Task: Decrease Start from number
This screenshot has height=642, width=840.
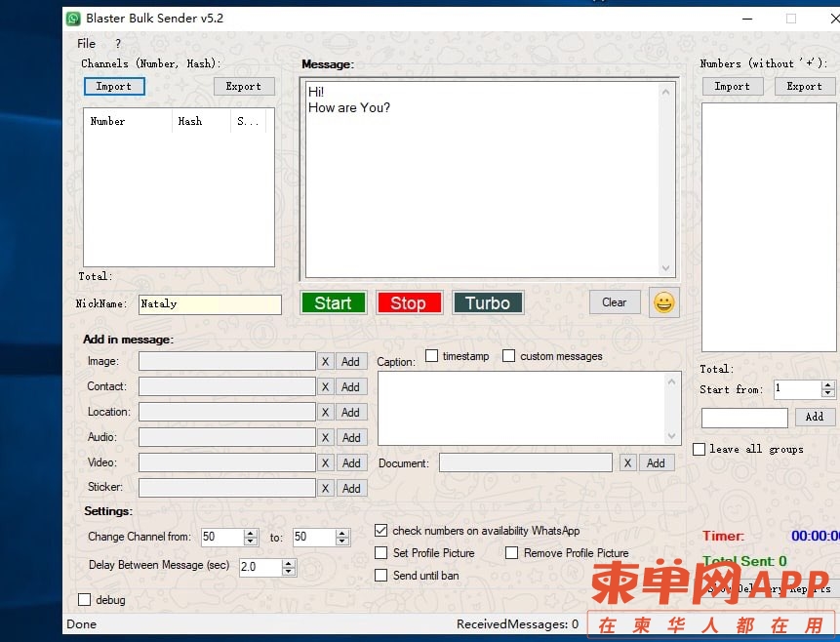Action: pyautogui.click(x=827, y=393)
